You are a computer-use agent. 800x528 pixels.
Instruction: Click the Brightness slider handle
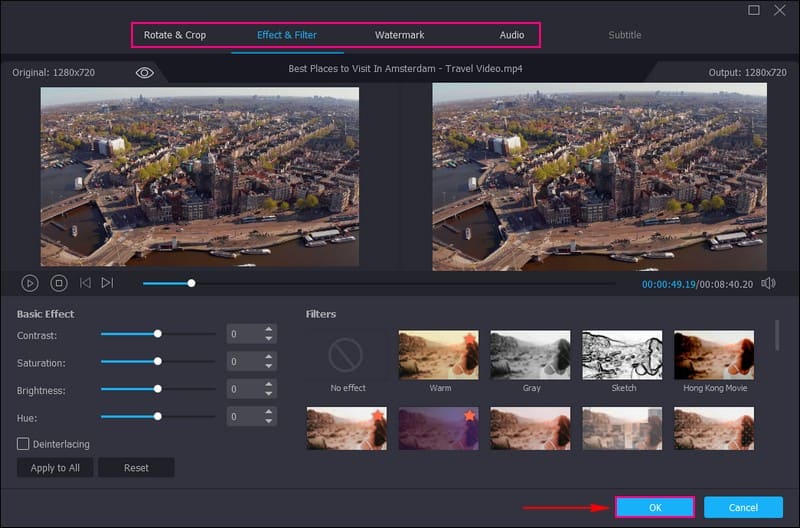coord(157,389)
